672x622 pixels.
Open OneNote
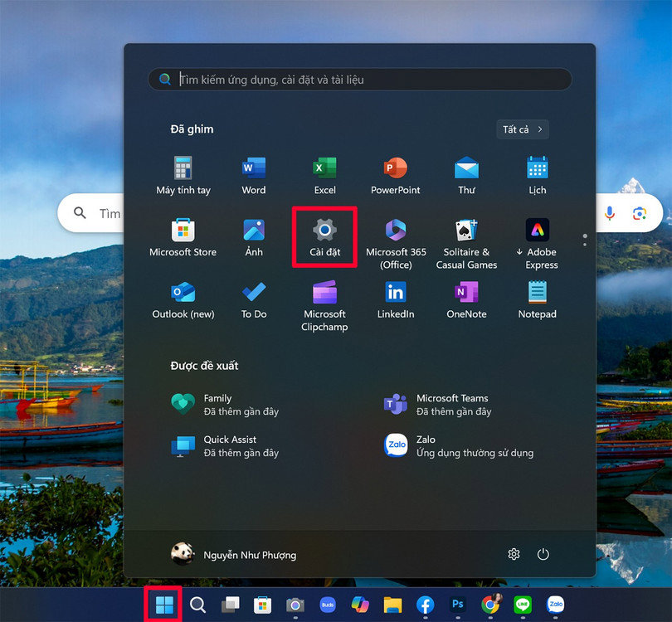[465, 294]
